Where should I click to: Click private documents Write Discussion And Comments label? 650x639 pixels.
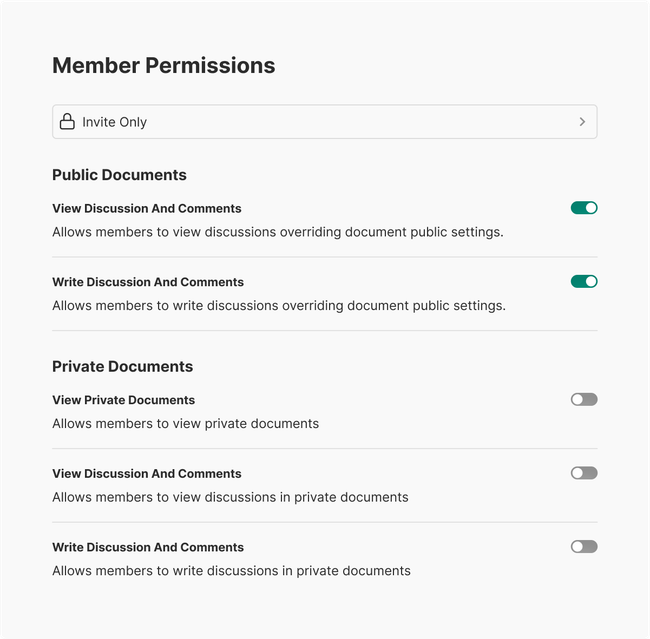coord(148,547)
